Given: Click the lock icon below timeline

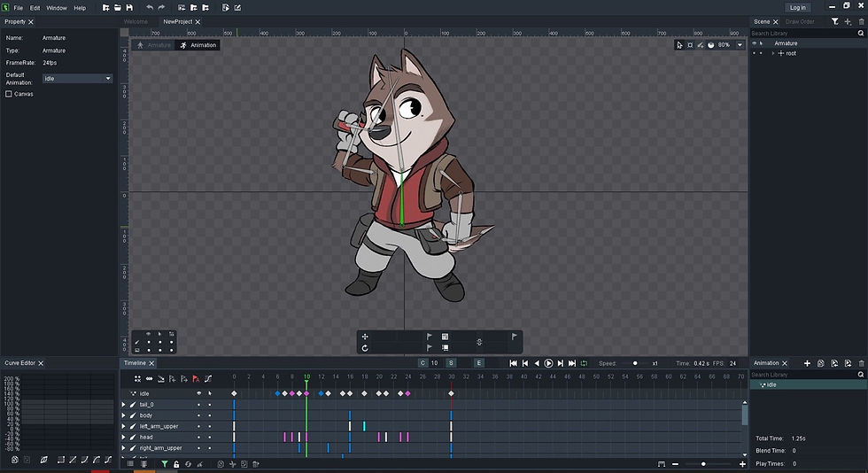Looking at the screenshot, I should 176,464.
